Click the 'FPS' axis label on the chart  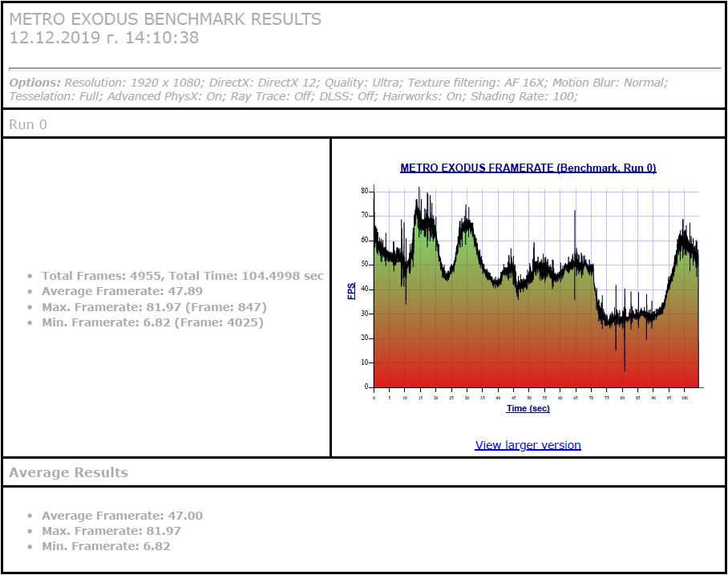[x=351, y=291]
